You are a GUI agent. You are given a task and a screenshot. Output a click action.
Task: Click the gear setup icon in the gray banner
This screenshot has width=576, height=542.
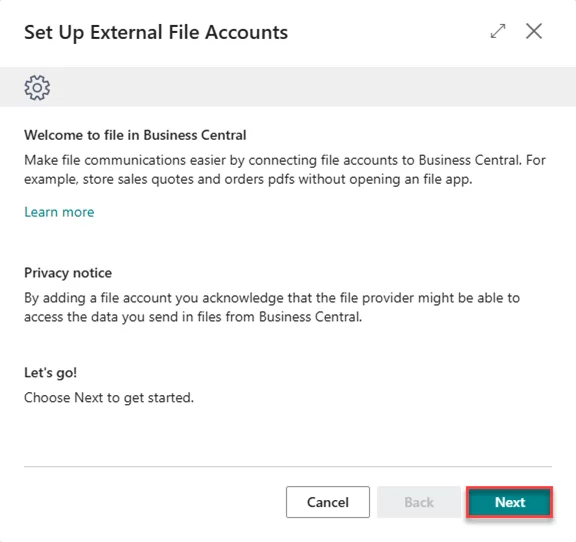(37, 87)
